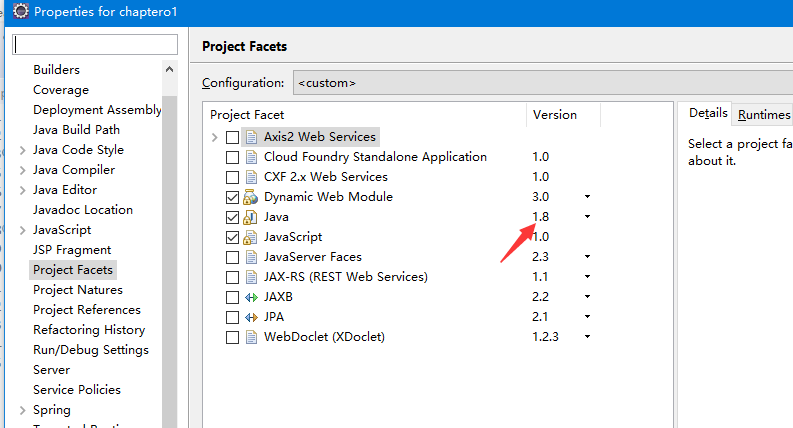Expand the Spring category in sidebar
The width and height of the screenshot is (793, 428).
[x=22, y=410]
